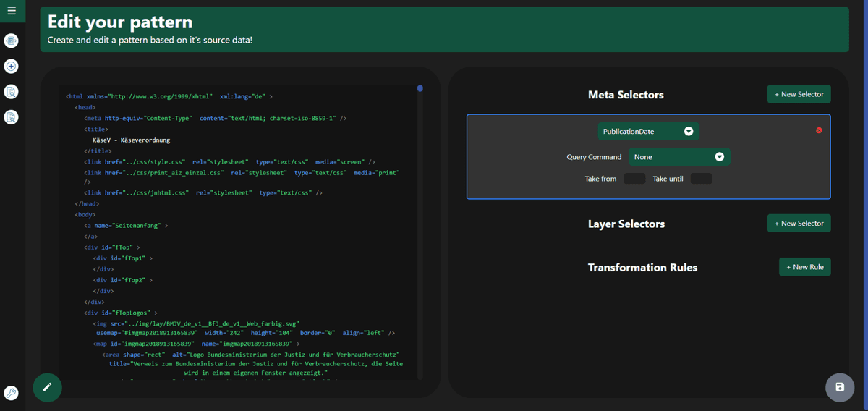Click the "Edit your pattern" heading

pyautogui.click(x=120, y=22)
